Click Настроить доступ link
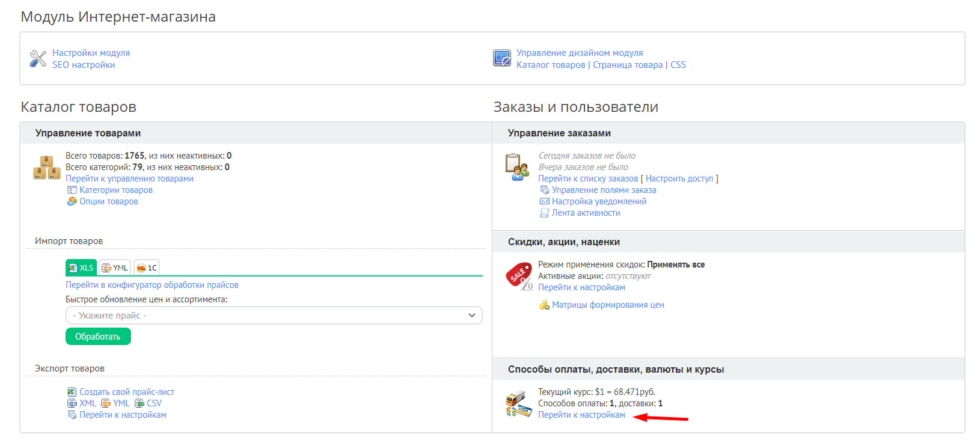The height and width of the screenshot is (443, 980). tap(679, 179)
